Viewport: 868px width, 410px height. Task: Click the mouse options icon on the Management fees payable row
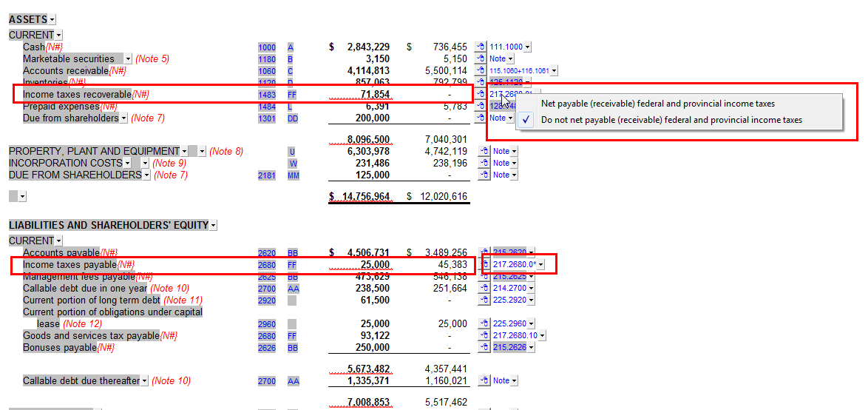pos(484,277)
